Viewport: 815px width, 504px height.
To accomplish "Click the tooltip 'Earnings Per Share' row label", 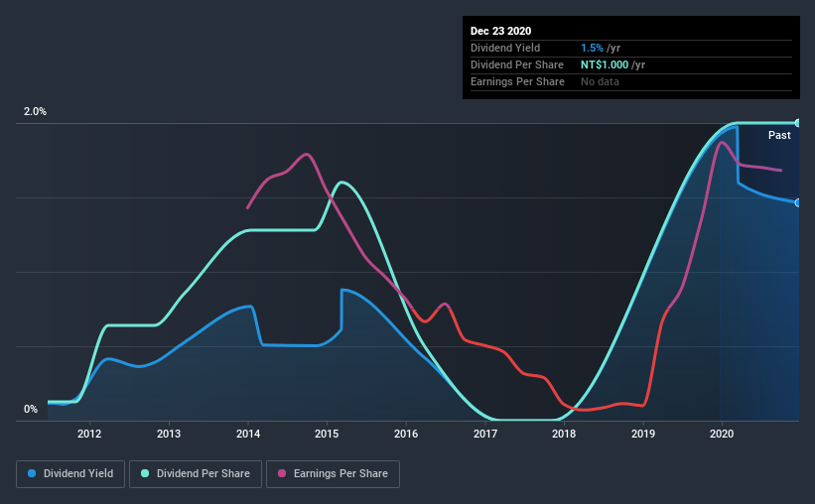I will coord(517,81).
